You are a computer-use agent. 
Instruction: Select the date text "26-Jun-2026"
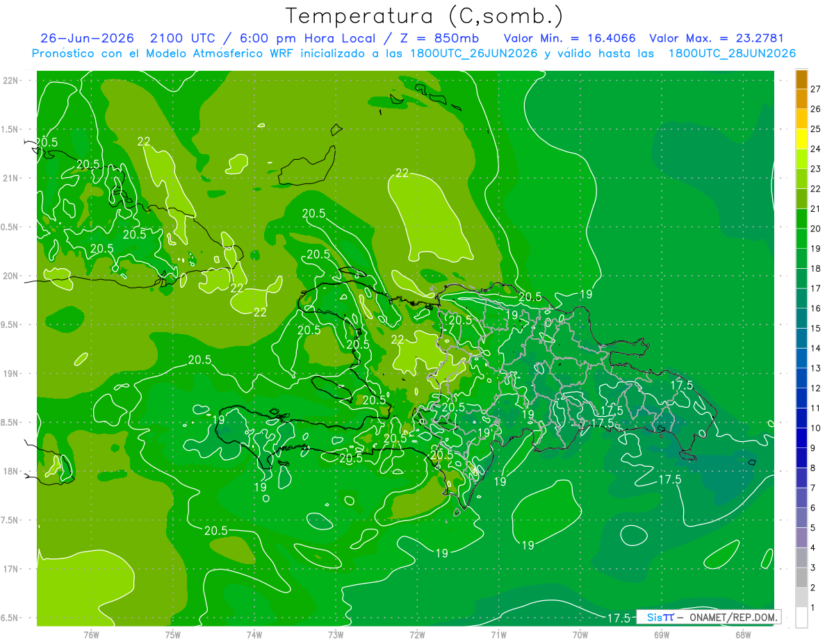click(x=87, y=38)
